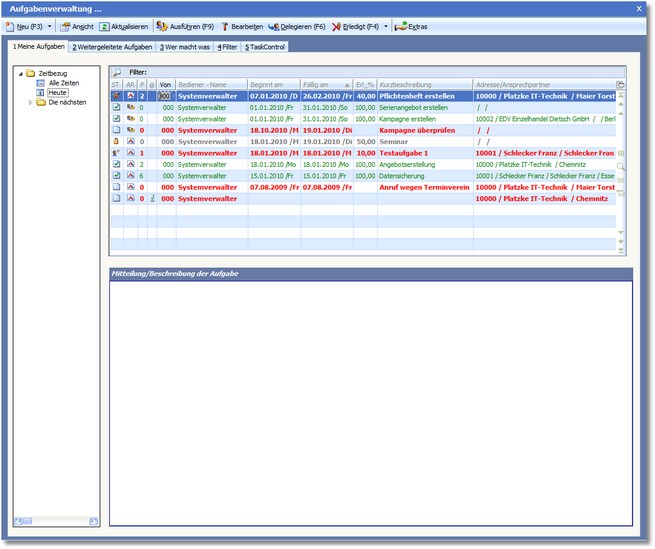This screenshot has height=549, width=655.
Task: Open the dropdown arrow beside Erledigt (F4)
Action: point(386,26)
